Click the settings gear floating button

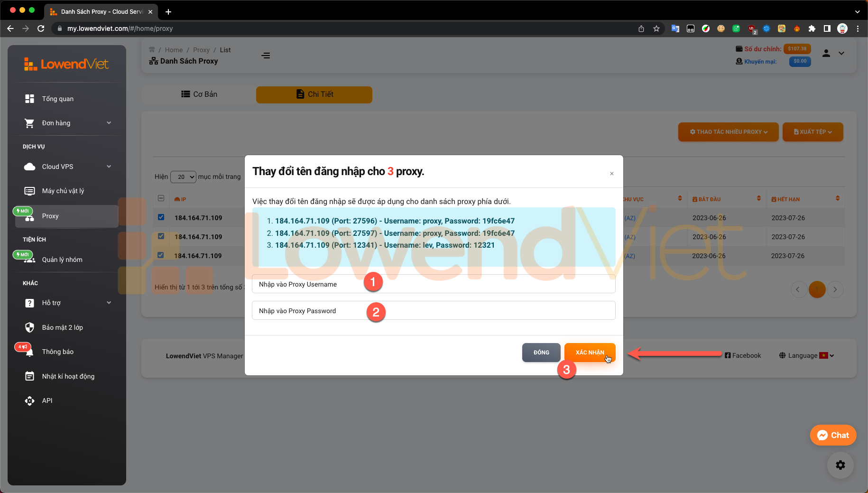pos(840,465)
